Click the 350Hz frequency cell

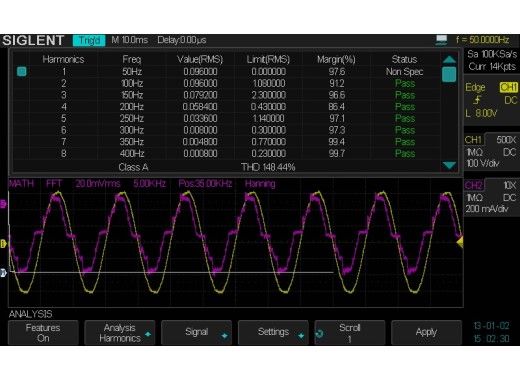132,142
